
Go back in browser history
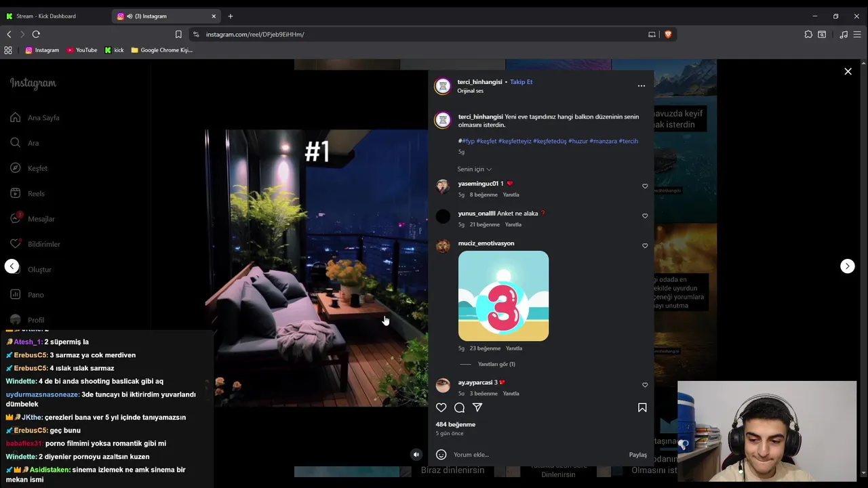click(x=9, y=35)
